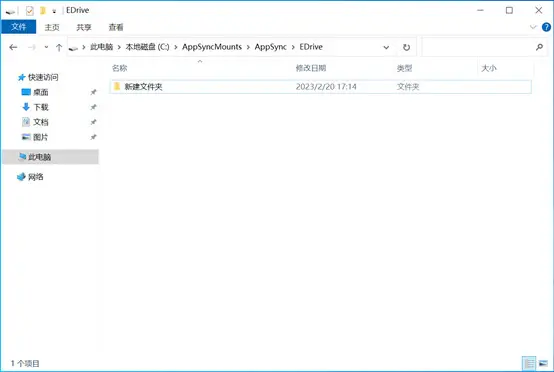
Task: Open 下载 in the navigation pane
Action: [x=41, y=107]
